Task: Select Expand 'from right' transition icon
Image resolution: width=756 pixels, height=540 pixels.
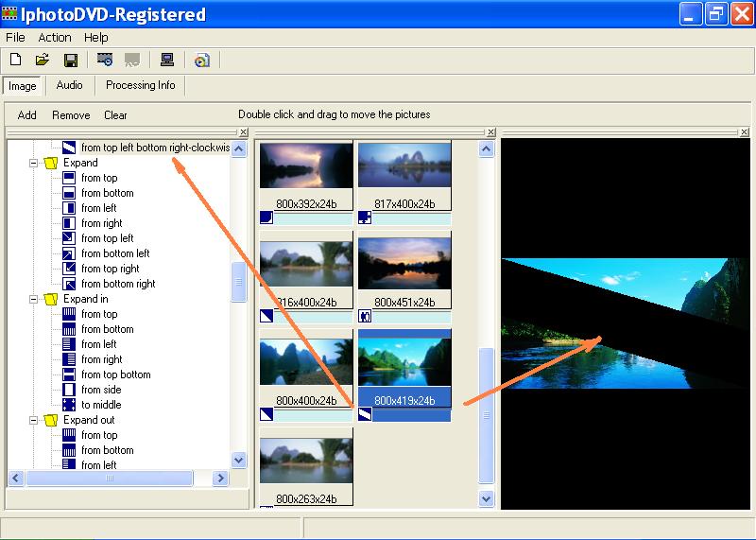Action: click(x=69, y=223)
